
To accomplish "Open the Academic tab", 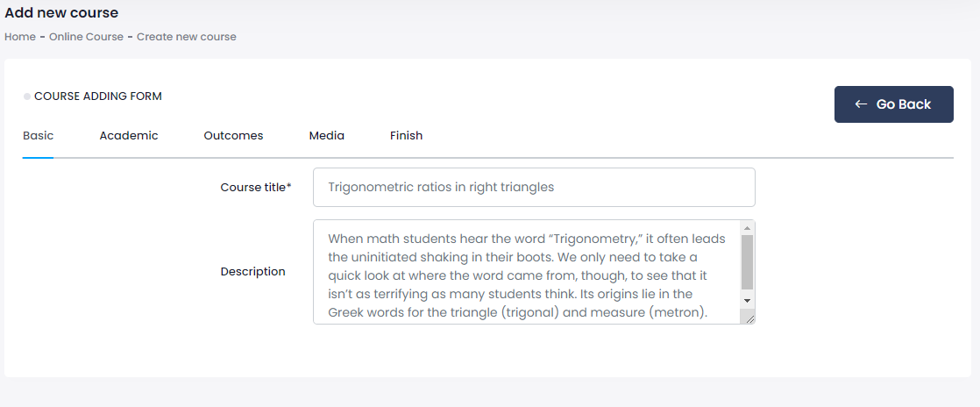I will [129, 136].
